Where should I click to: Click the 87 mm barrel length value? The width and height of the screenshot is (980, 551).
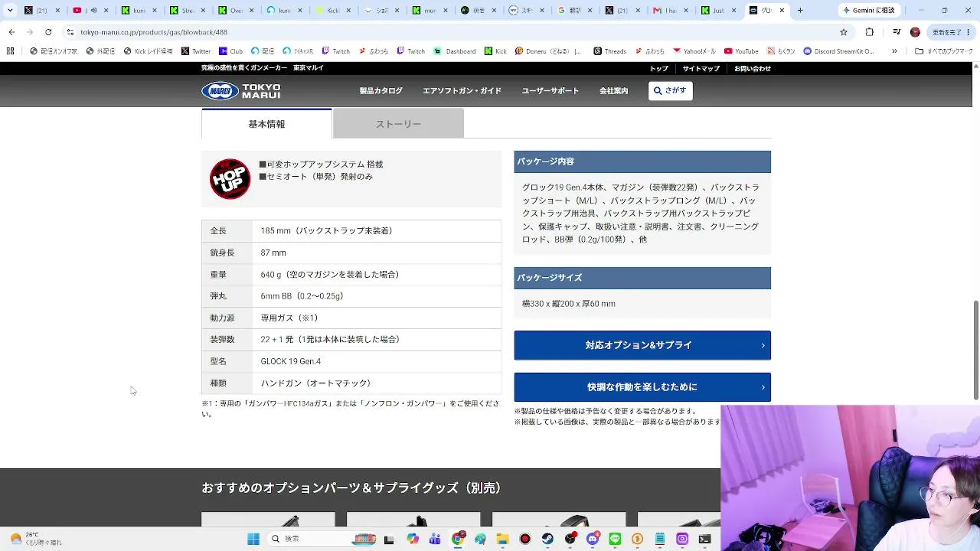pos(273,253)
